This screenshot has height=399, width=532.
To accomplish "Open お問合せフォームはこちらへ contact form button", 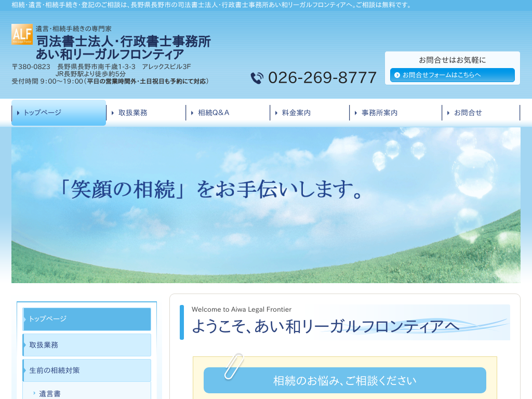I will pos(452,75).
